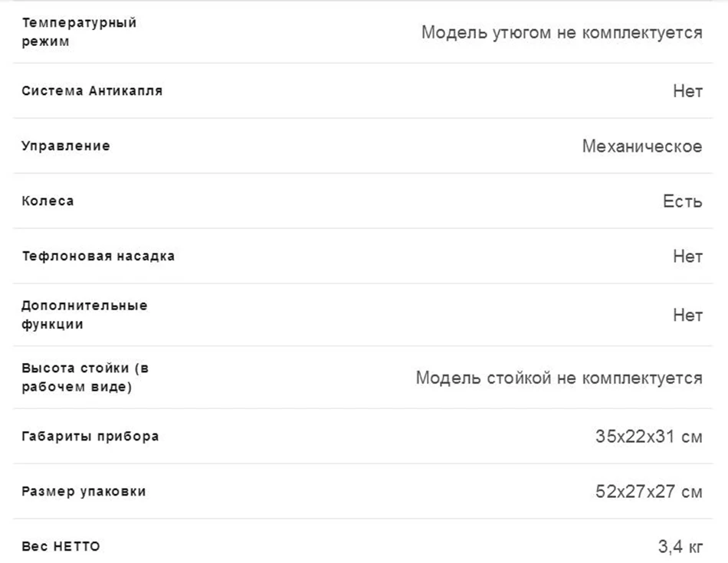The width and height of the screenshot is (728, 563).
Task: Select the '3,4 кг' weight value
Action: 680,547
